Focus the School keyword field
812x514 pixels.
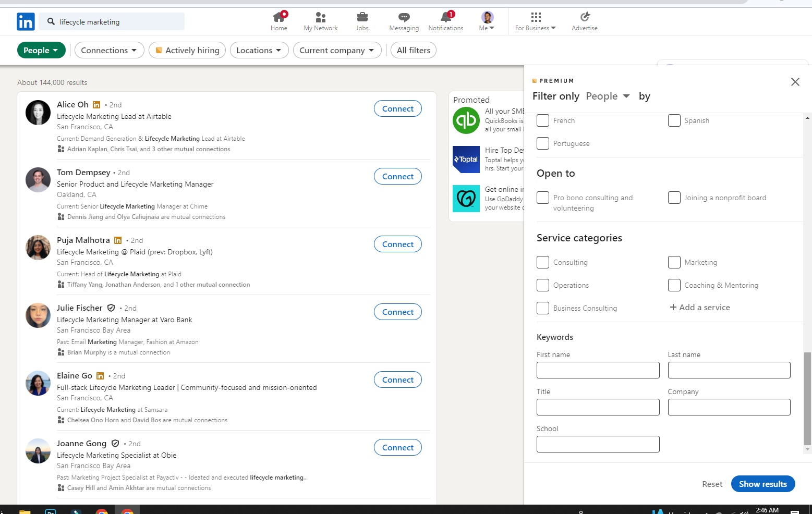tap(598, 444)
